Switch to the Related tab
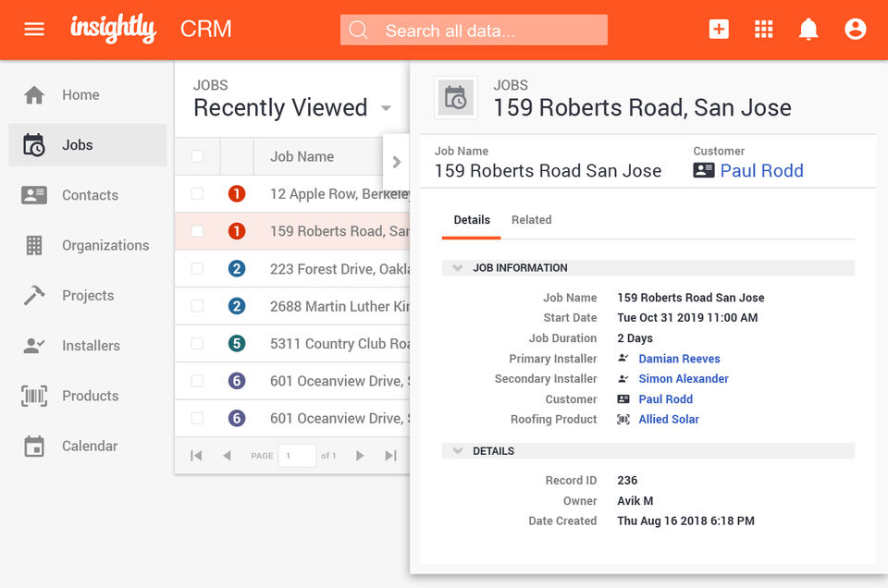Screen dimensions: 888x588 click(x=531, y=220)
